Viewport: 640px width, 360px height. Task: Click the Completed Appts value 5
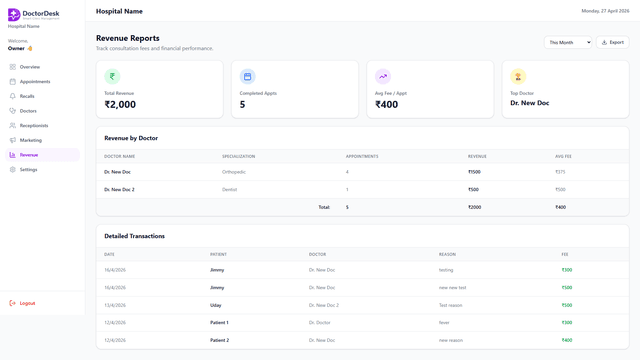[242, 104]
